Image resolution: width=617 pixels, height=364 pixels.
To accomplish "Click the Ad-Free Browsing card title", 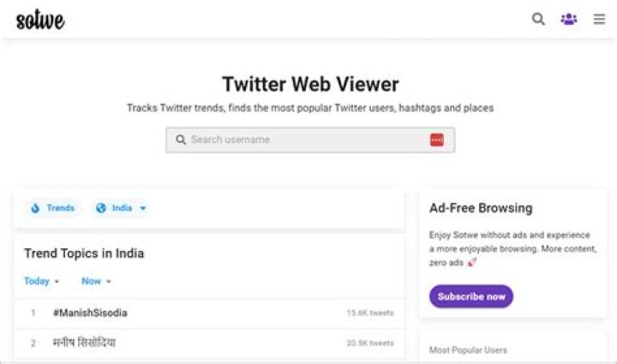I will [x=481, y=208].
